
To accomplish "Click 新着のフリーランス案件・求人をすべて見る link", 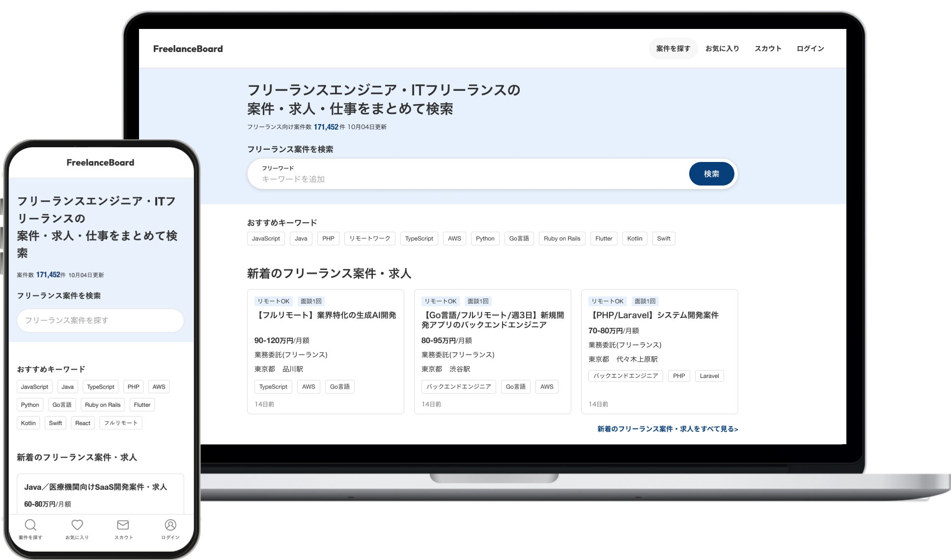I will tap(667, 429).
